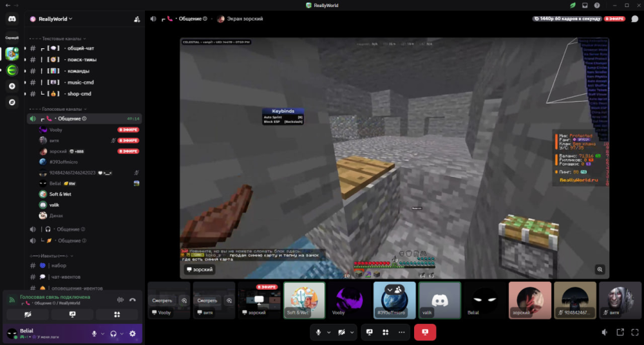Image resolution: width=644 pixels, height=345 pixels.
Task: Pop out Vooby's stream preview icon
Action: point(184,301)
